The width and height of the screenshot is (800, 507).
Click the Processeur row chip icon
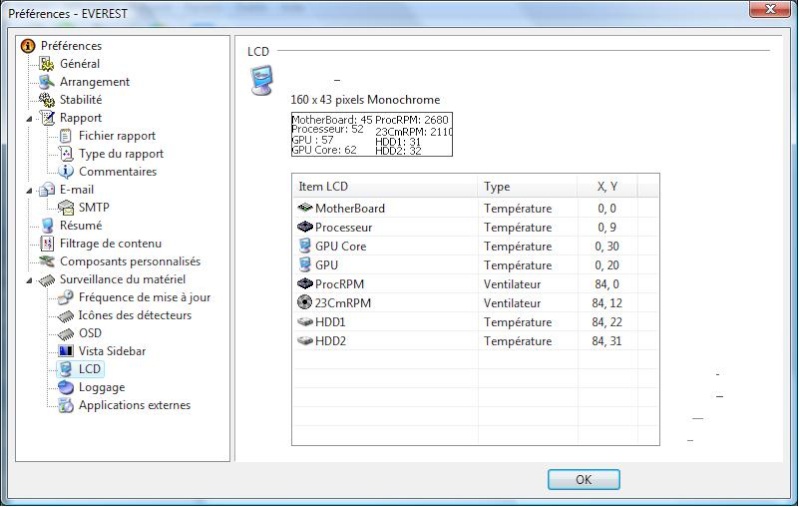click(x=305, y=226)
